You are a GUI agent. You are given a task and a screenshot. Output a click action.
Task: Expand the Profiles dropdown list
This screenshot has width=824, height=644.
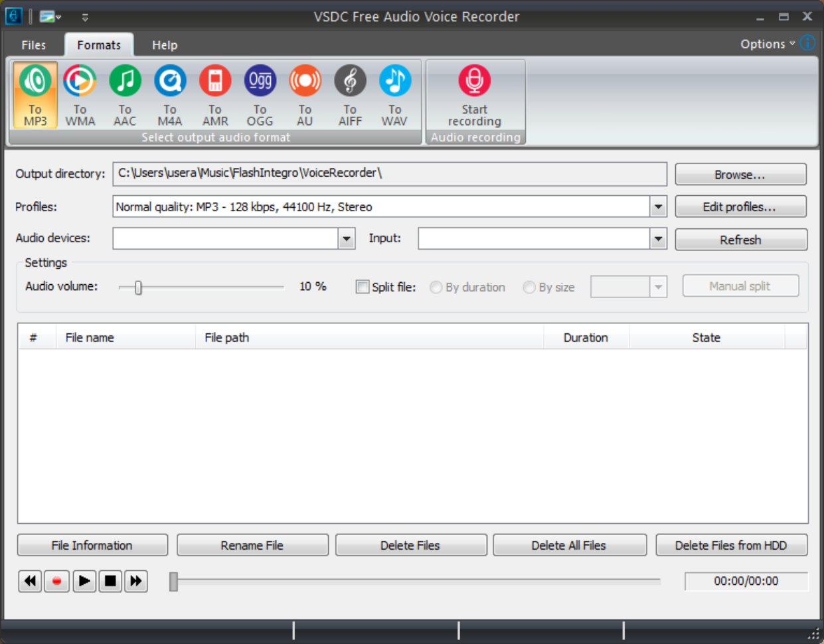(658, 206)
